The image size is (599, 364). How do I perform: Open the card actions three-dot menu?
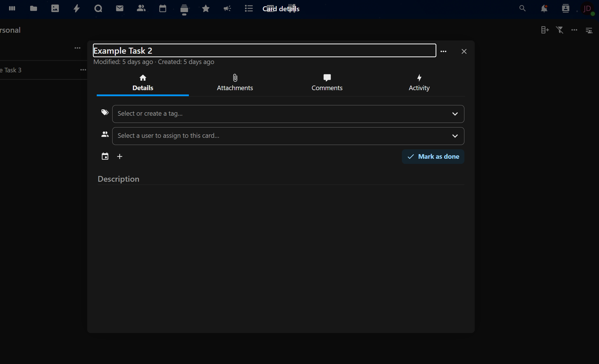pos(443,51)
